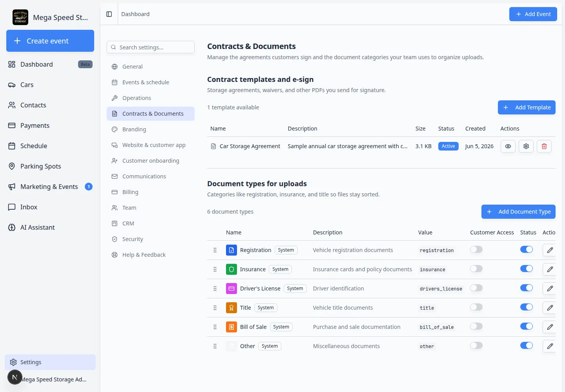565x392 pixels.
Task: Open CRM settings
Action: pos(151,223)
